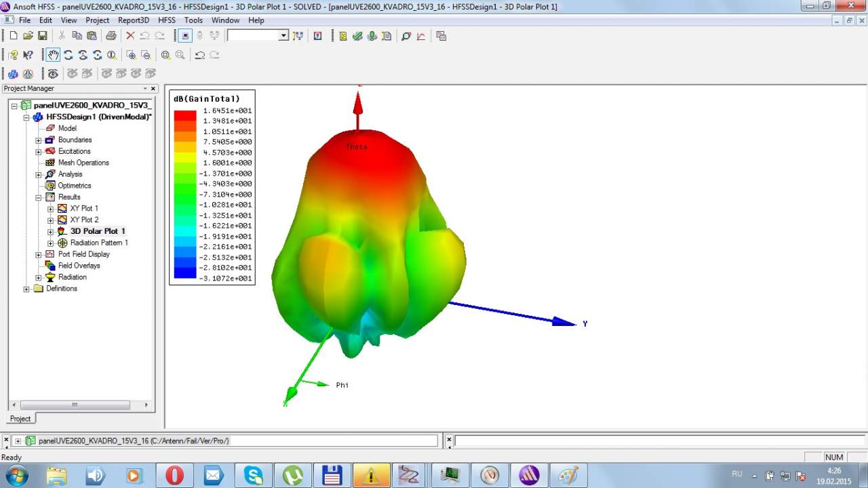Collapse the Results tree node
868x488 pixels.
[39, 197]
